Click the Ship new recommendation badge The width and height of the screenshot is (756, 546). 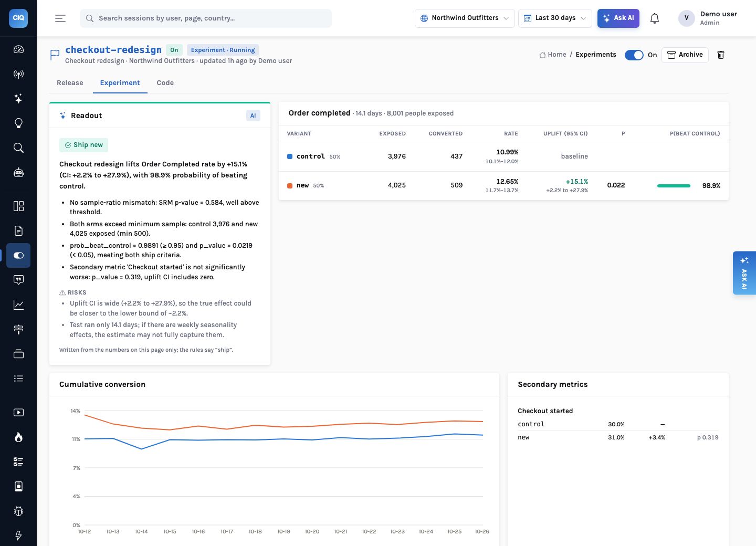[x=84, y=145]
